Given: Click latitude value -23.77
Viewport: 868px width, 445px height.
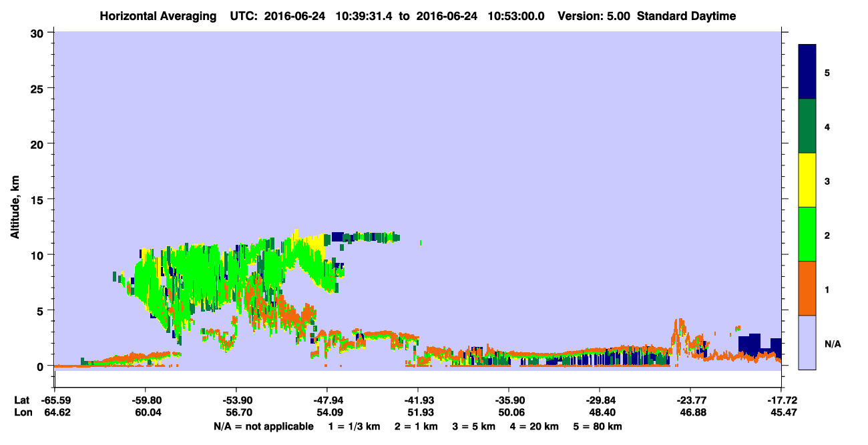Looking at the screenshot, I should click(690, 400).
